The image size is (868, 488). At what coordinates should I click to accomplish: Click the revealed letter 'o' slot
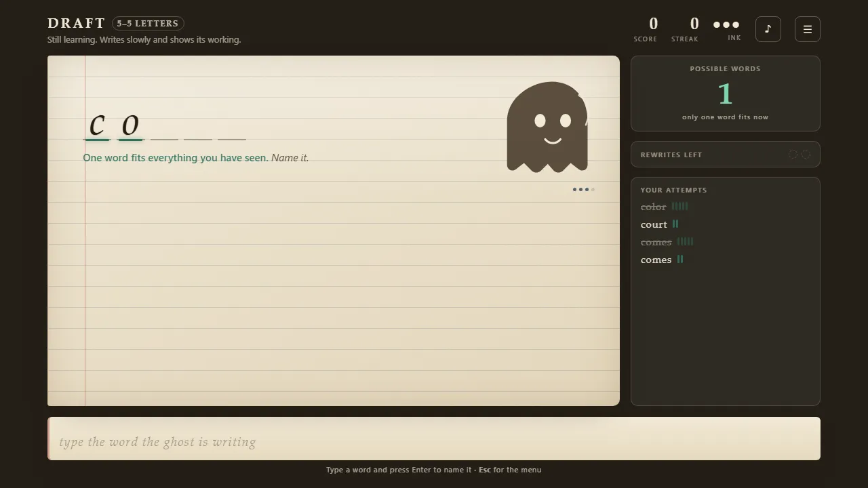[x=130, y=125]
